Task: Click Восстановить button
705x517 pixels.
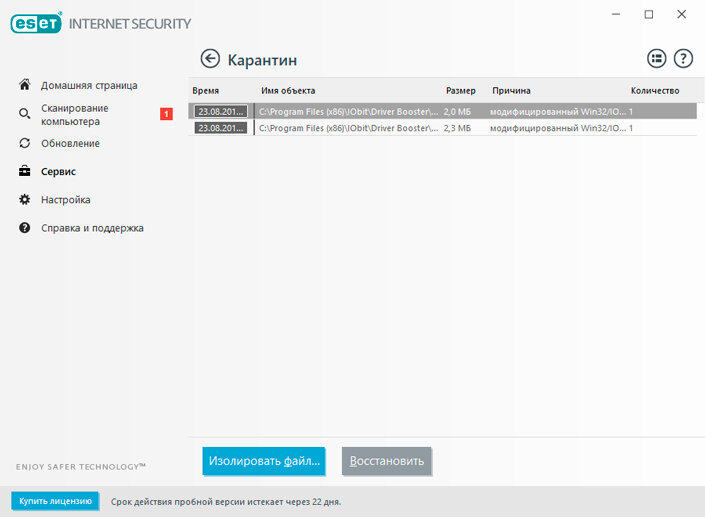Action: (x=387, y=461)
